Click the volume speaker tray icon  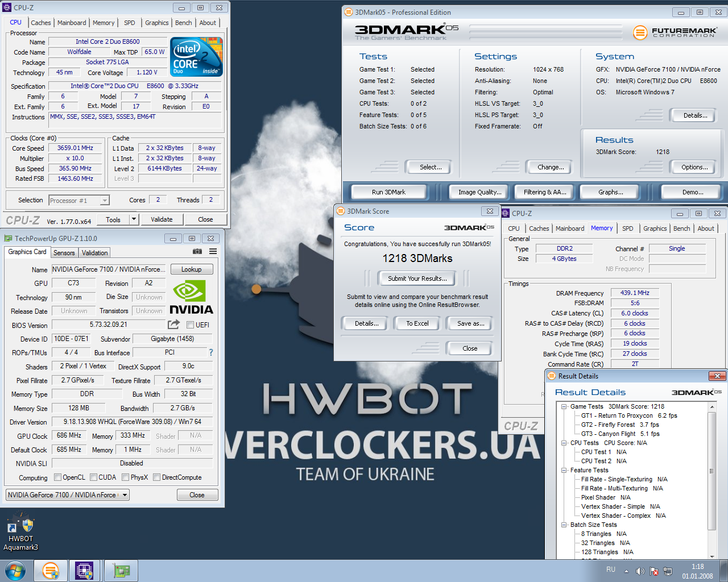pyautogui.click(x=640, y=571)
